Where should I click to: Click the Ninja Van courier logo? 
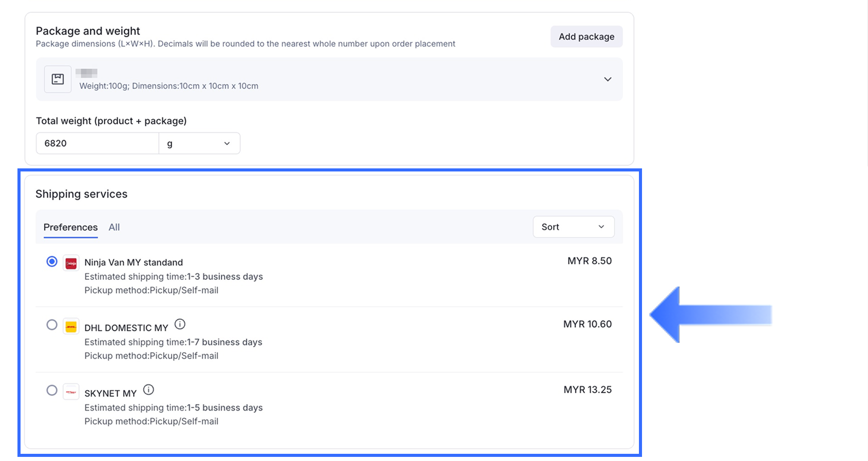tap(71, 263)
